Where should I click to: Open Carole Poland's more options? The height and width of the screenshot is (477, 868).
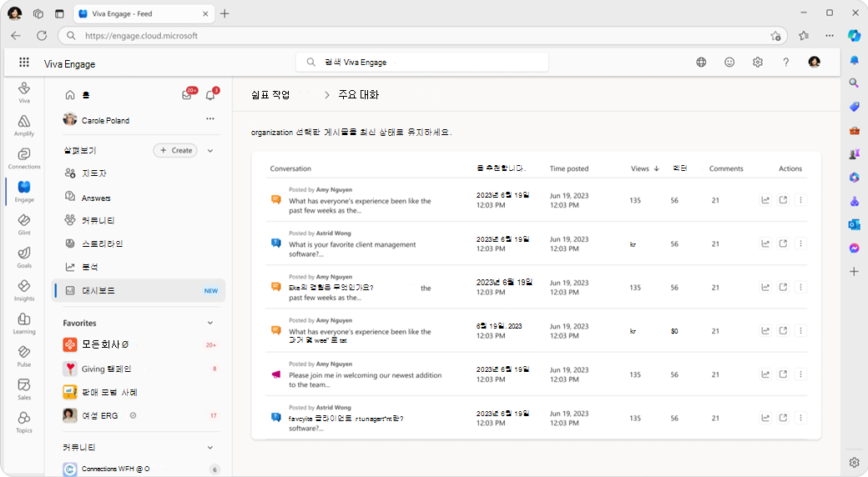[x=210, y=119]
